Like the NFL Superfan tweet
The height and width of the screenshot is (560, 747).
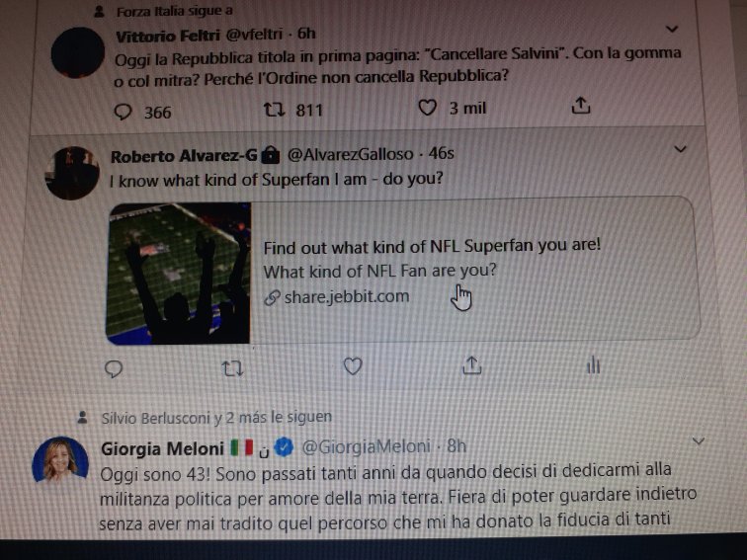353,367
